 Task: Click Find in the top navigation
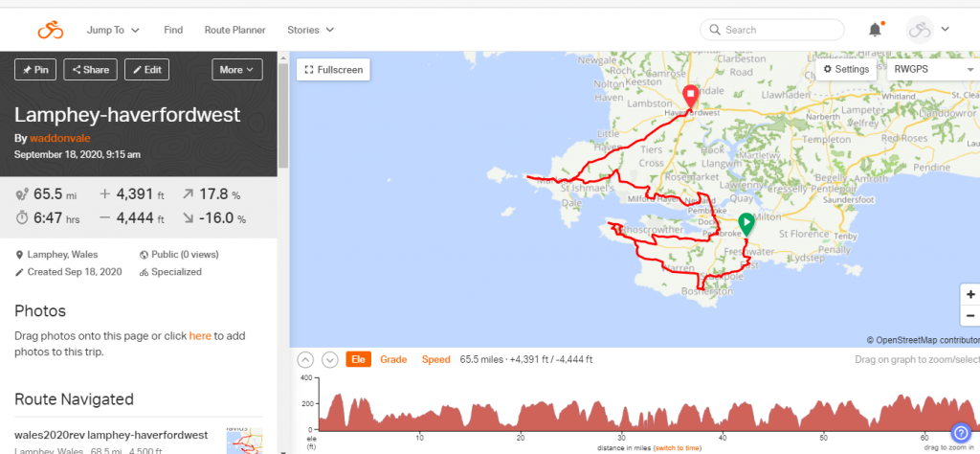[x=173, y=30]
